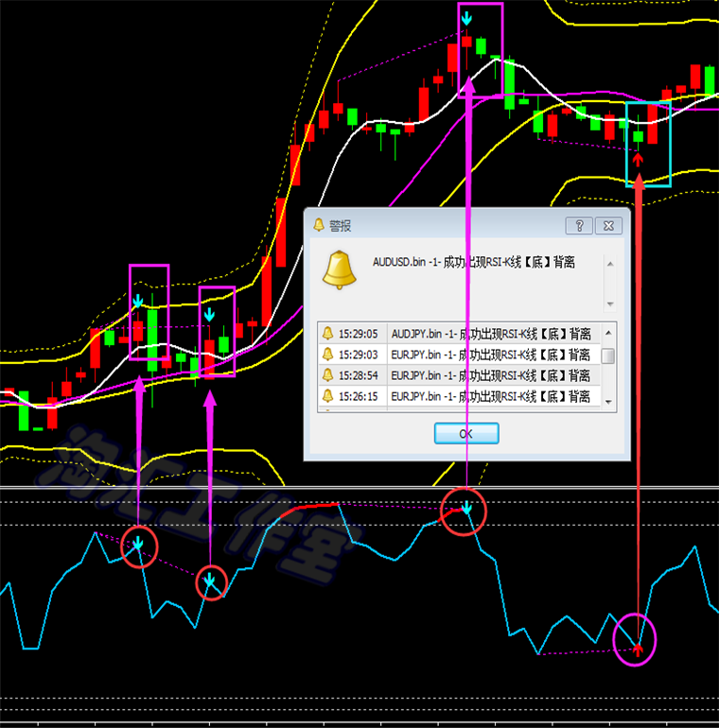Click the message box's scroll down arrow
Screen dimensions: 719x728
(x=610, y=304)
